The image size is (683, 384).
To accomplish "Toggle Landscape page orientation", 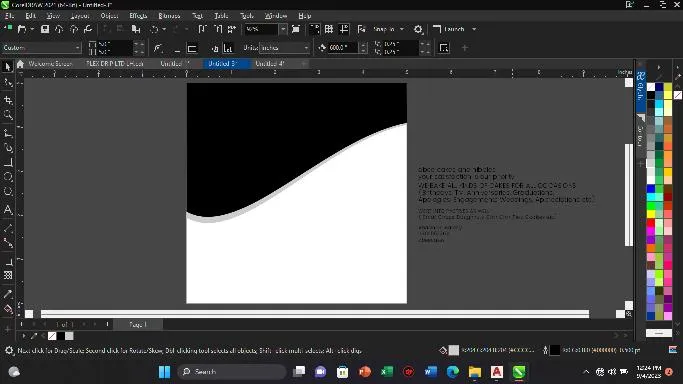I will (192, 48).
